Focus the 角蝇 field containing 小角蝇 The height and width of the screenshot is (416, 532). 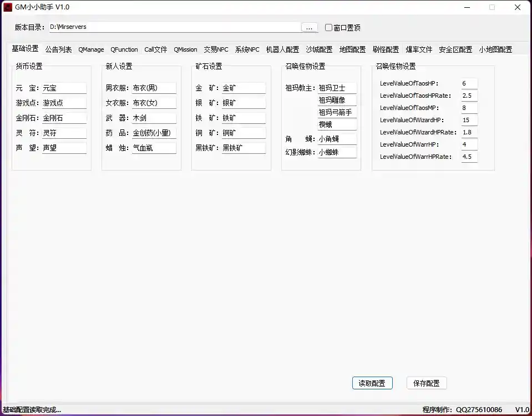337,139
